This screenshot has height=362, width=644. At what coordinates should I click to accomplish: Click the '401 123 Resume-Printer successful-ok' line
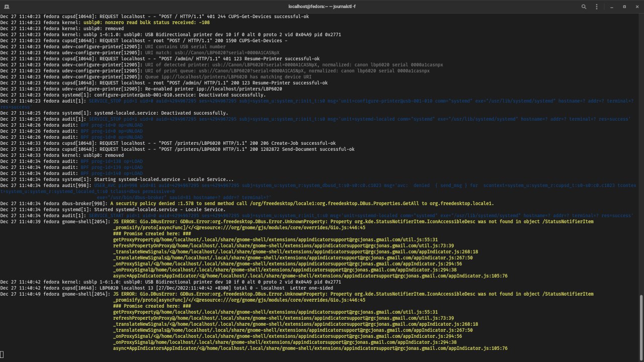coord(160,59)
